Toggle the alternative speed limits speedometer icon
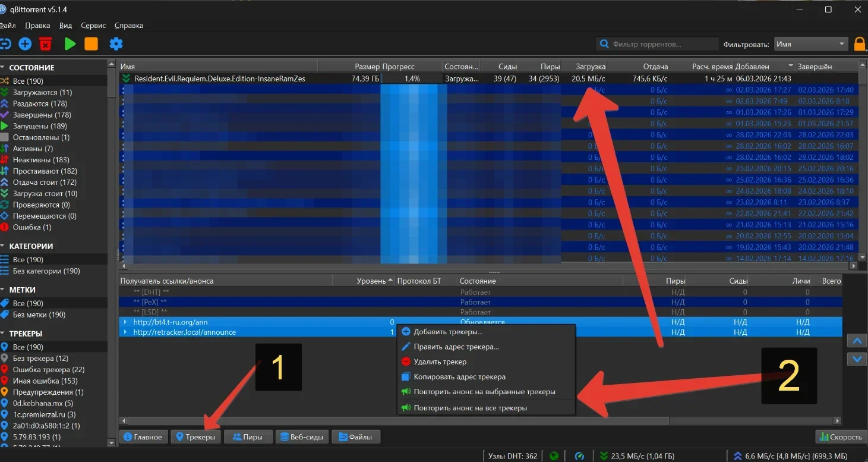 click(579, 456)
